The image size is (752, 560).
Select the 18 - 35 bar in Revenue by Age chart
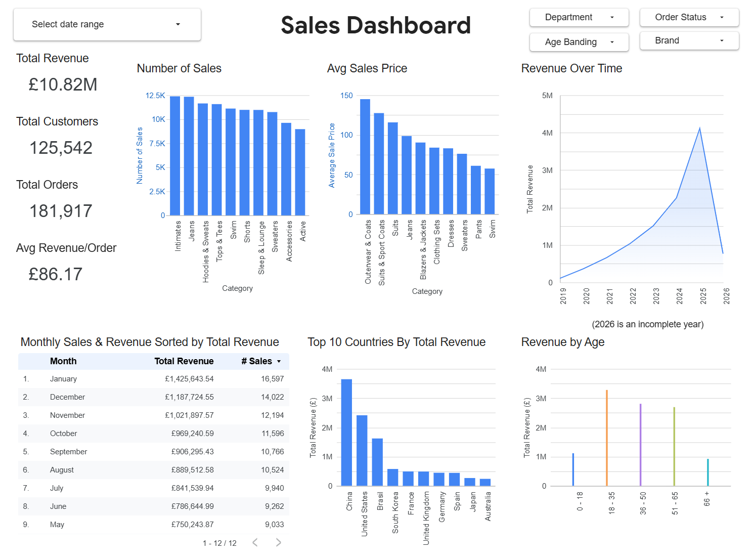coord(607,438)
